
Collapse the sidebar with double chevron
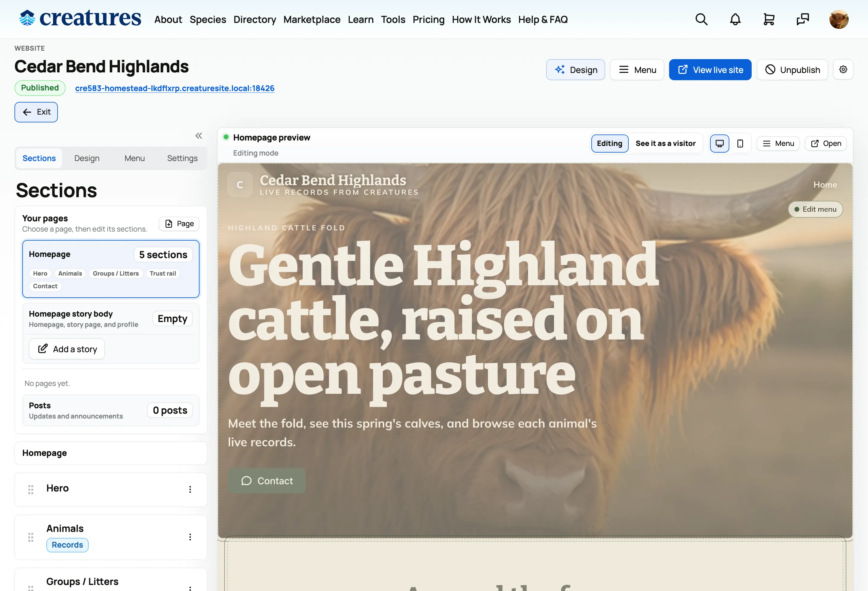pyautogui.click(x=199, y=136)
